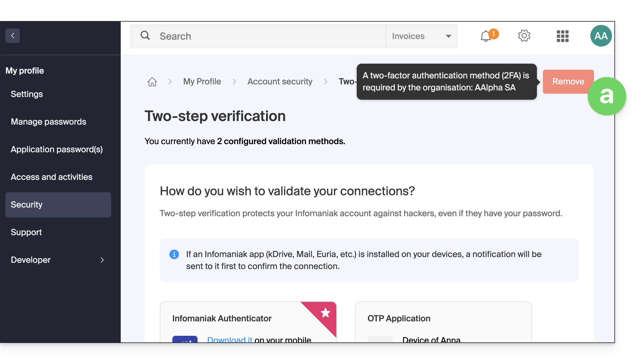Open the apps grid menu

click(562, 36)
